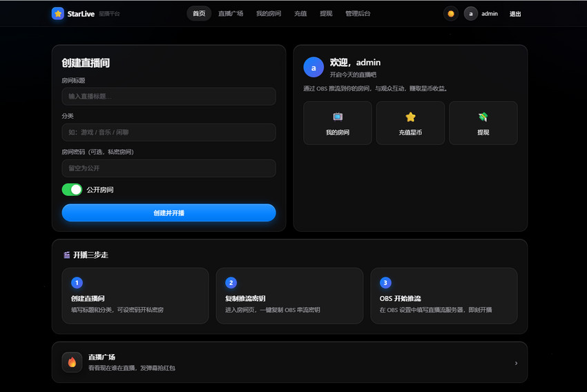587x392 pixels.
Task: Focus the 房间密码 input field
Action: 169,168
